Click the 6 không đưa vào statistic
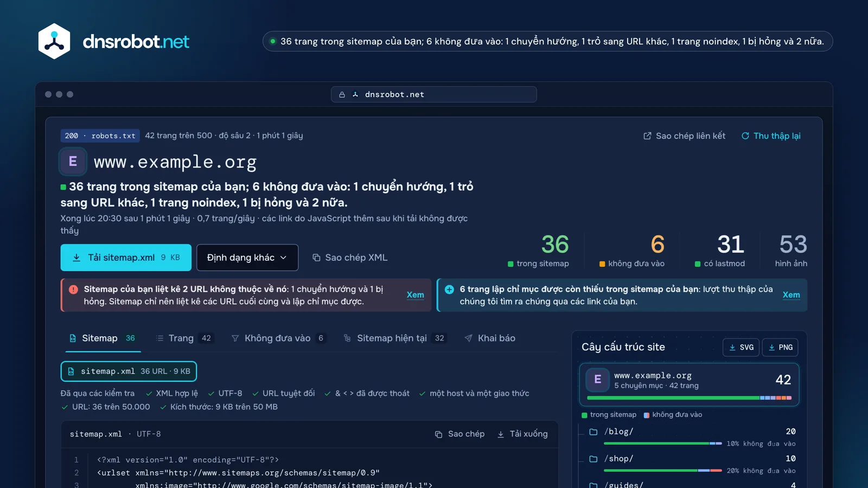 click(x=632, y=251)
